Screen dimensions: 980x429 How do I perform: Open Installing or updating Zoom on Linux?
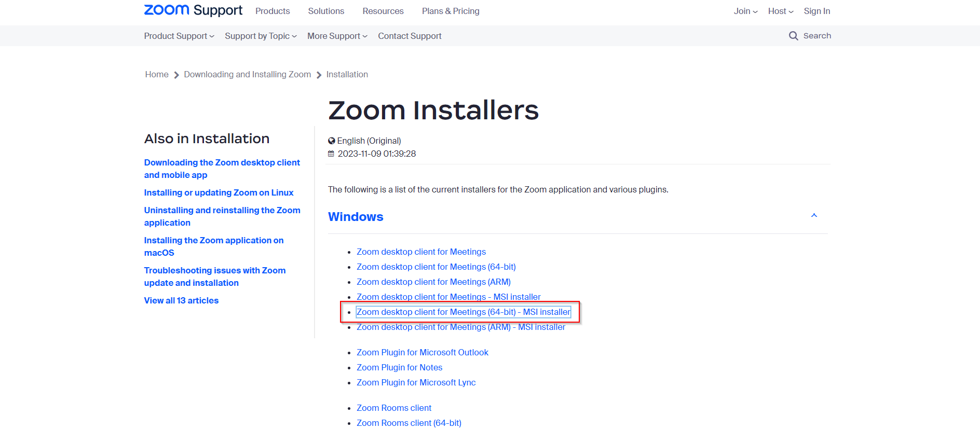coord(219,192)
